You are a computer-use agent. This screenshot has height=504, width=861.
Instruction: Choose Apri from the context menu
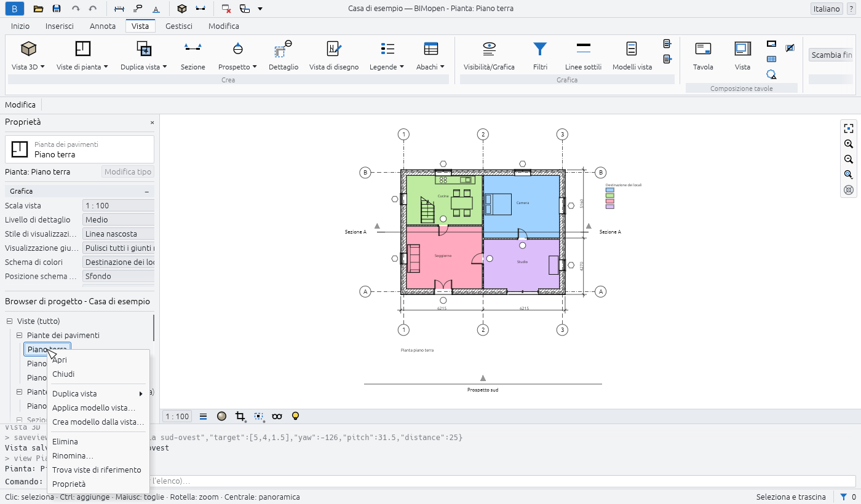(98, 360)
